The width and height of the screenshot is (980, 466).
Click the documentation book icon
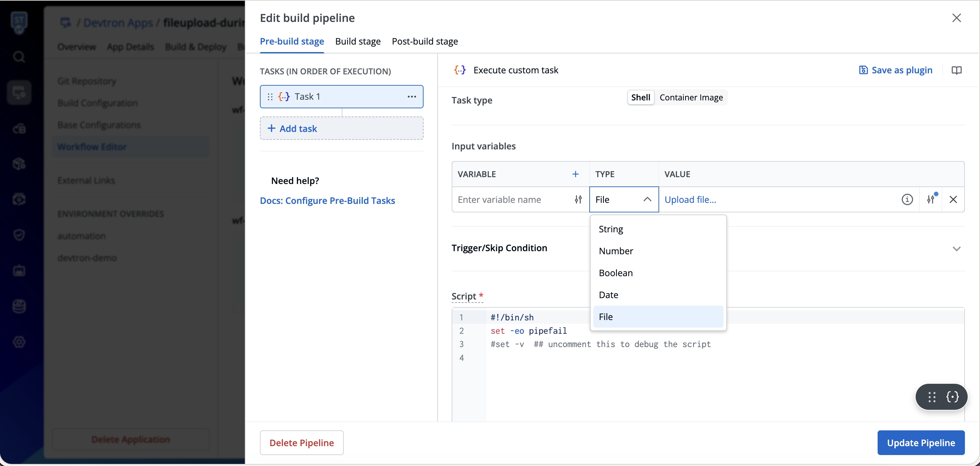[956, 71]
